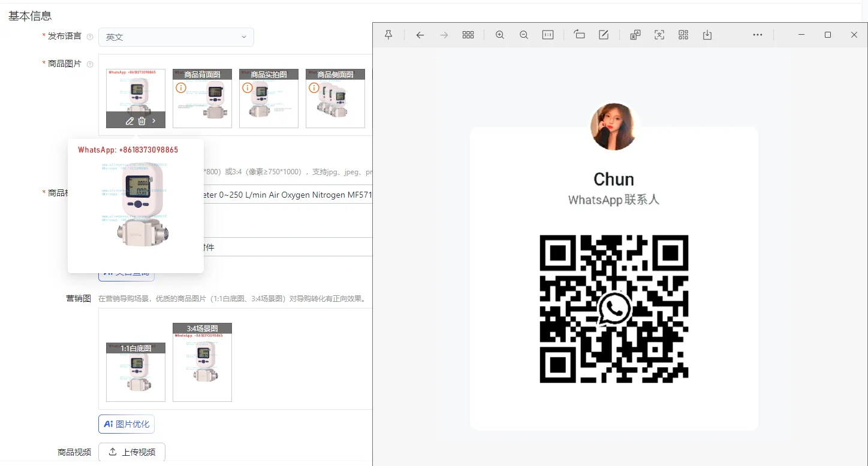Close the image viewer window
The height and width of the screenshot is (466, 868).
[854, 35]
